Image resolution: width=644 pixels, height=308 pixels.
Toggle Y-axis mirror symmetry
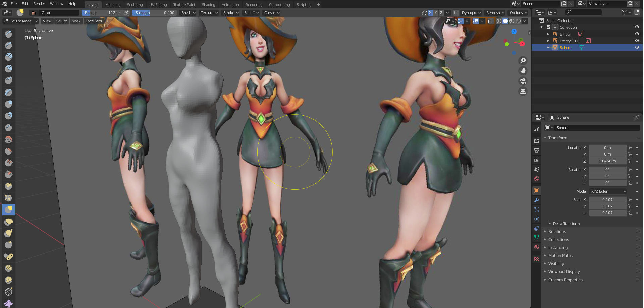(x=436, y=13)
